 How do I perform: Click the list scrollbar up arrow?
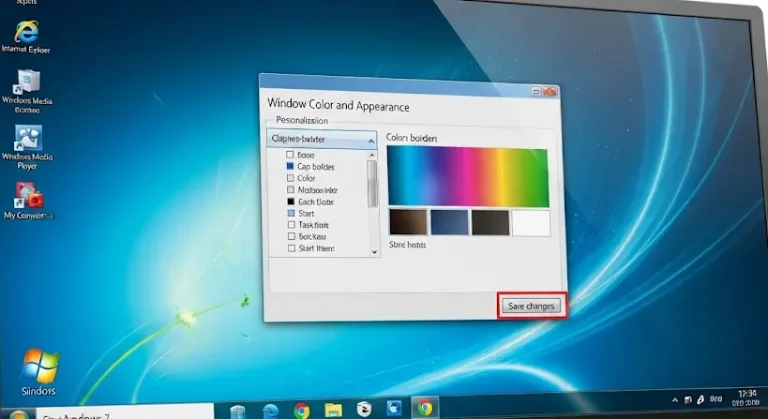tap(372, 155)
